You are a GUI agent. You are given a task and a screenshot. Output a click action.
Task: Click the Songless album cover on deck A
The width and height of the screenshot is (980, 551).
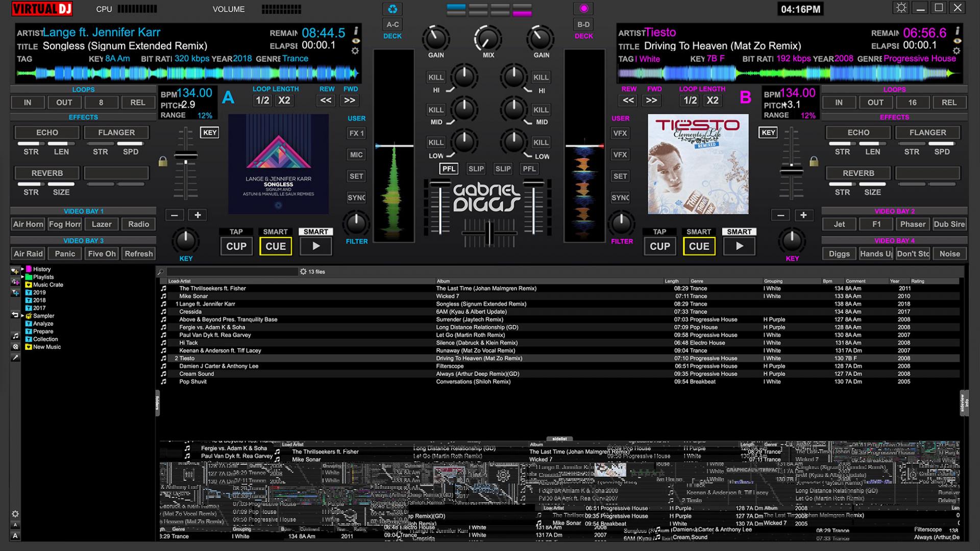278,164
